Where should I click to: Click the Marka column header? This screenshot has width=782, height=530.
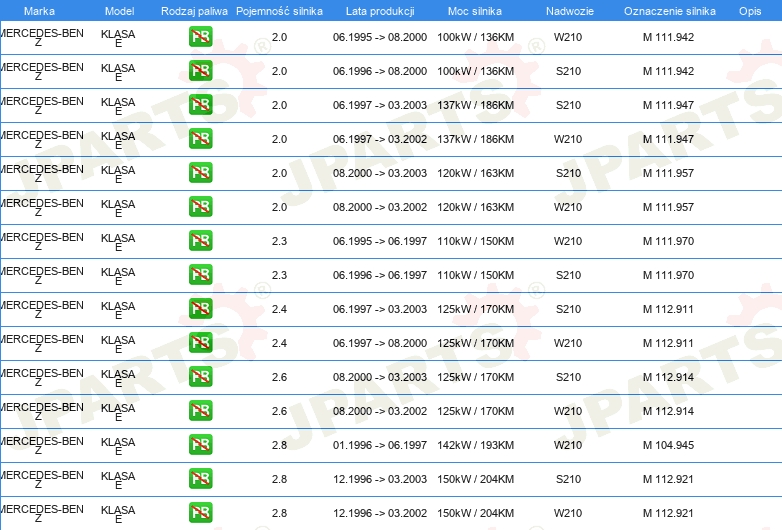[39, 11]
